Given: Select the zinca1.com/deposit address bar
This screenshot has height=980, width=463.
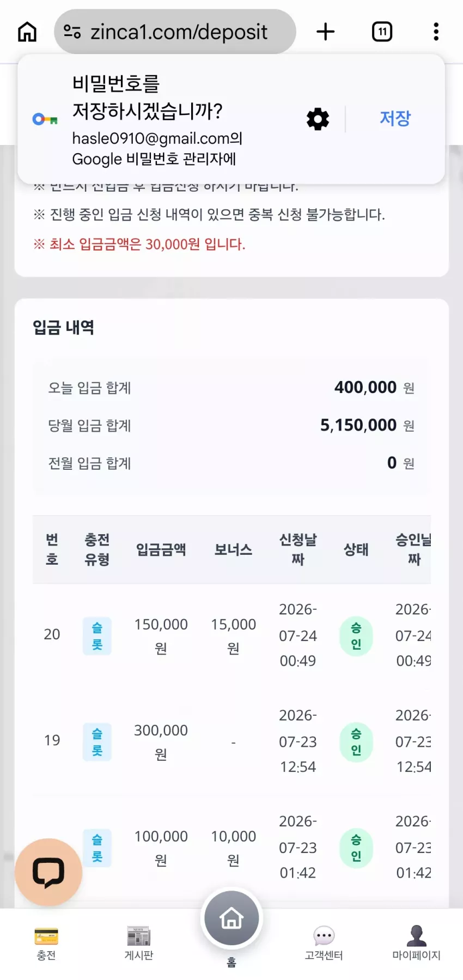Looking at the screenshot, I should (x=175, y=32).
